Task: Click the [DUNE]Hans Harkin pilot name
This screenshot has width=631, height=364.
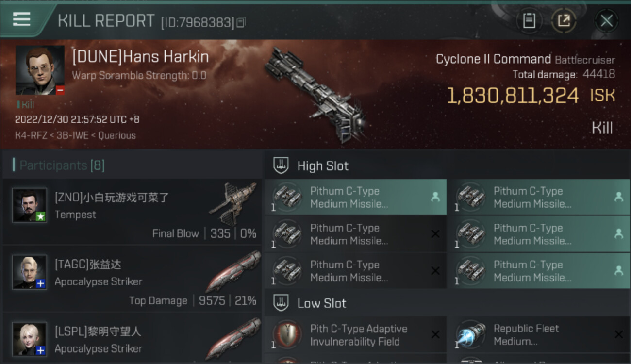Action: tap(140, 57)
